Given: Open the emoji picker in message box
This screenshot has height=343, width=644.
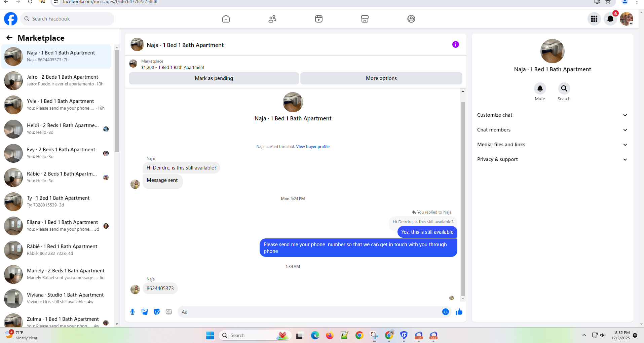Looking at the screenshot, I should click(x=446, y=312).
